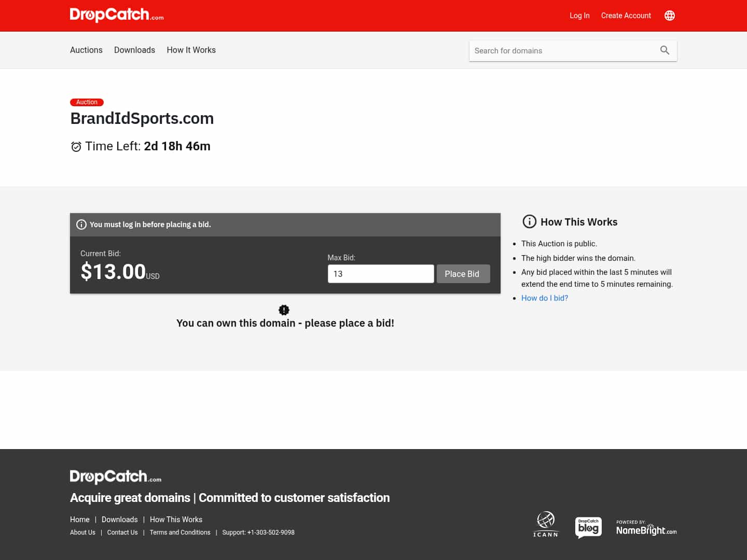Click the search magnifier icon
747x560 pixels.
pos(665,50)
